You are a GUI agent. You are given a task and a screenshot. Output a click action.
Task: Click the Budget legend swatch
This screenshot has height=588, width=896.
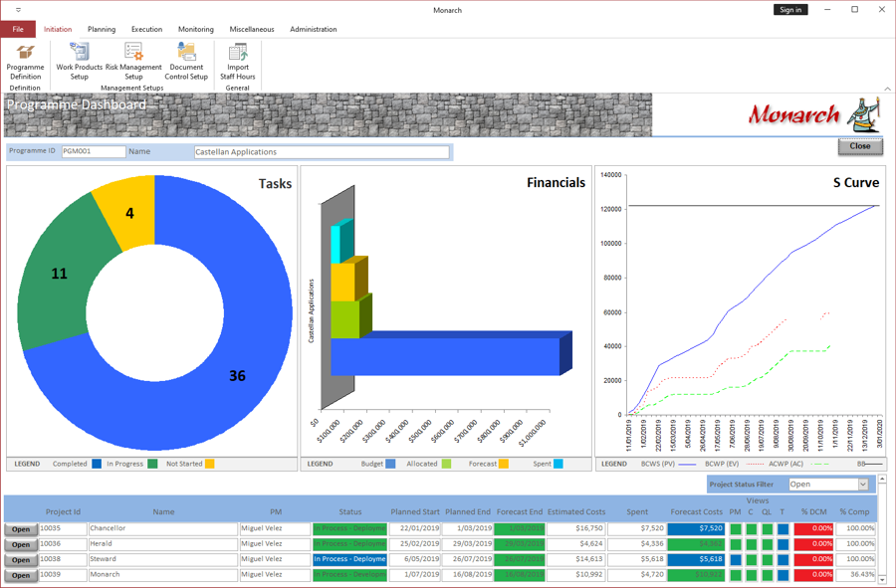pyautogui.click(x=390, y=464)
